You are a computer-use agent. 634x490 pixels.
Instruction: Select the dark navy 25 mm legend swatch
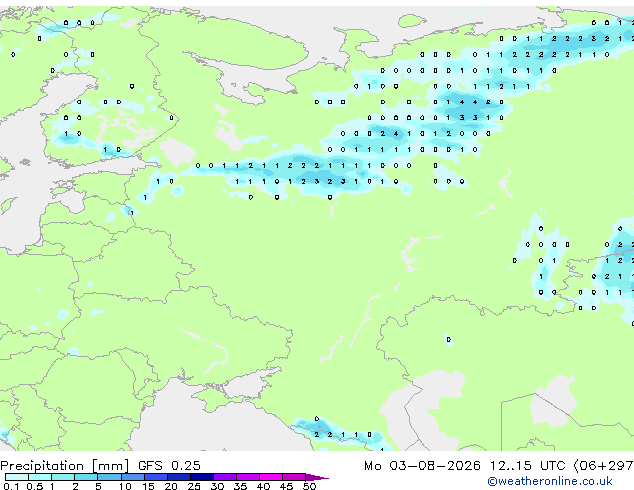(x=202, y=477)
